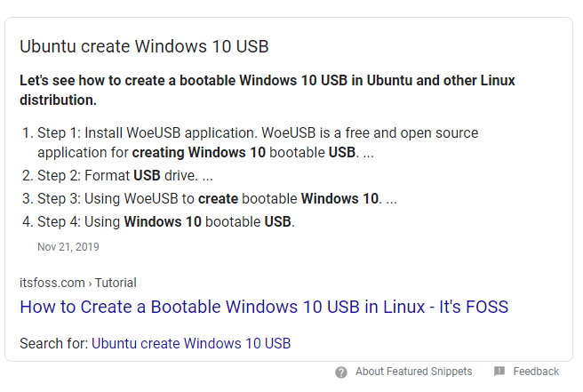
Task: Click the Nov 21, 2019 date
Action: 68,247
